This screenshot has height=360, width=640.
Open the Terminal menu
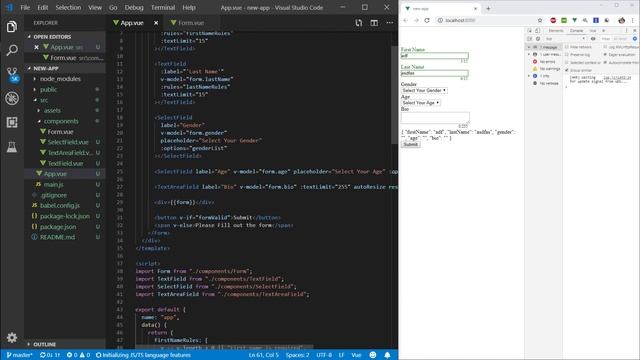pyautogui.click(x=163, y=7)
